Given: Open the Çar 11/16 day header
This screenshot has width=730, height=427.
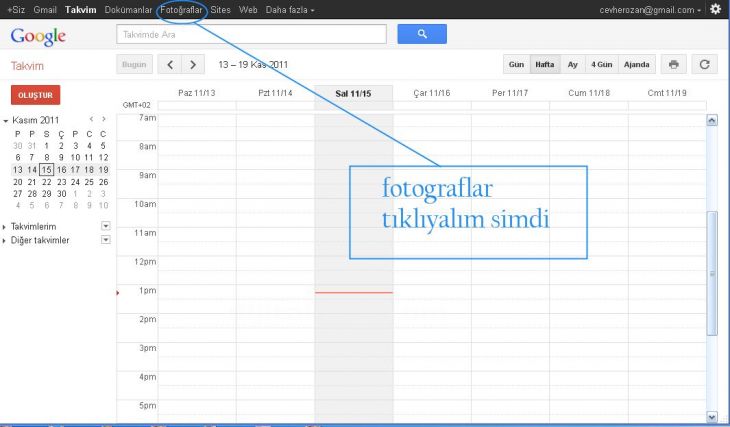Looking at the screenshot, I should [432, 93].
